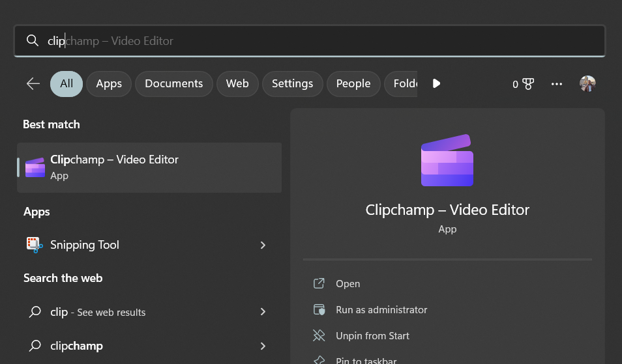Open the three-dot options menu
Viewport: 622px width, 364px height.
click(x=557, y=84)
